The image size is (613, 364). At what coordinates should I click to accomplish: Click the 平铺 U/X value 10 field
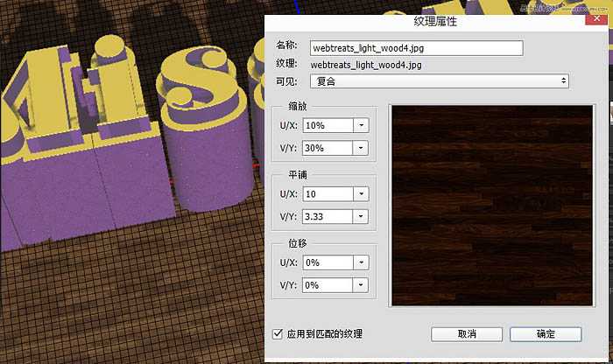(x=328, y=194)
